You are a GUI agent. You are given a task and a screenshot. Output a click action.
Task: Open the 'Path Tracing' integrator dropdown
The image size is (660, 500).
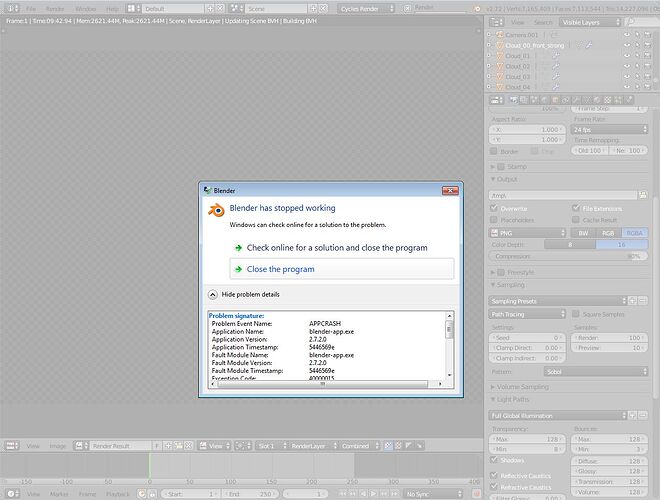(528, 314)
